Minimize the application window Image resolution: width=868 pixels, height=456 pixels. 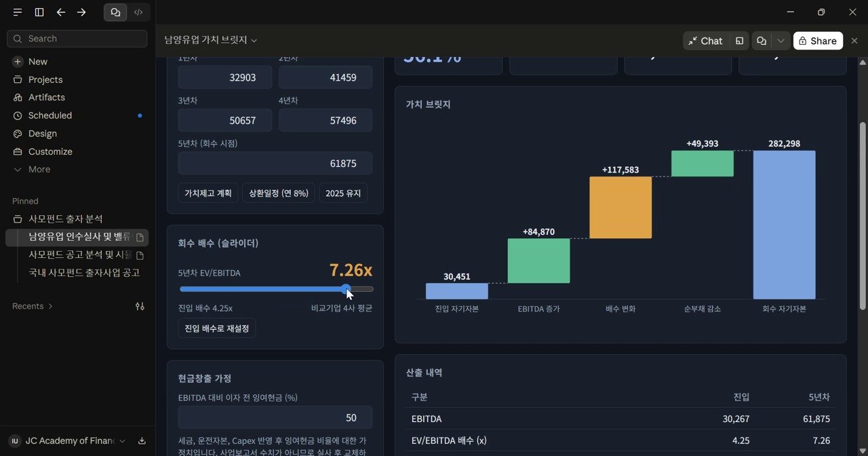coord(790,12)
